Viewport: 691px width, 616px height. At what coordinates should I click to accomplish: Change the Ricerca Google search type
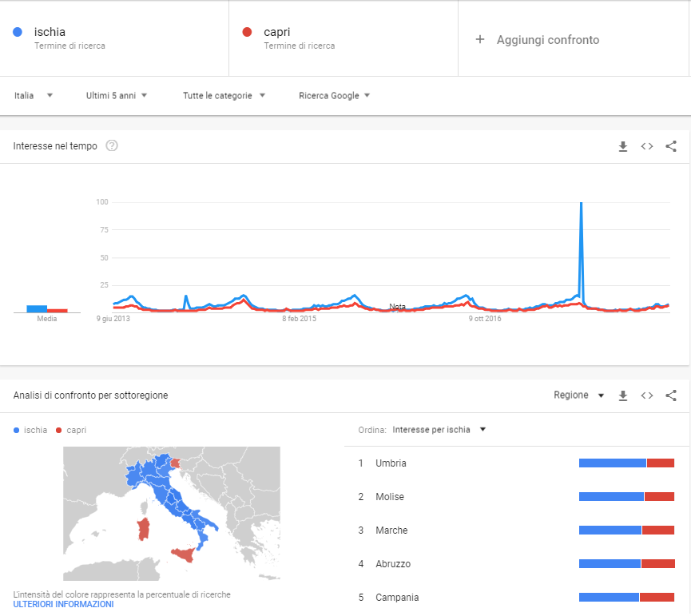point(334,96)
